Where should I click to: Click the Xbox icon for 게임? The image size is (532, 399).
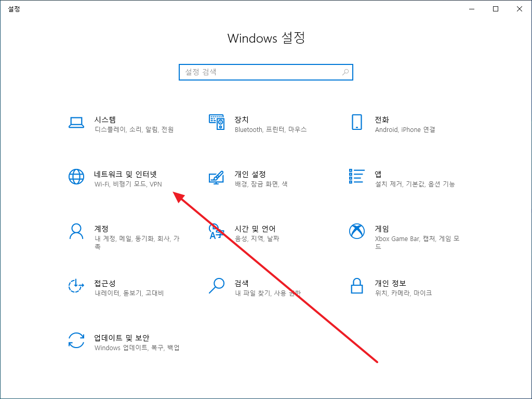coord(356,231)
